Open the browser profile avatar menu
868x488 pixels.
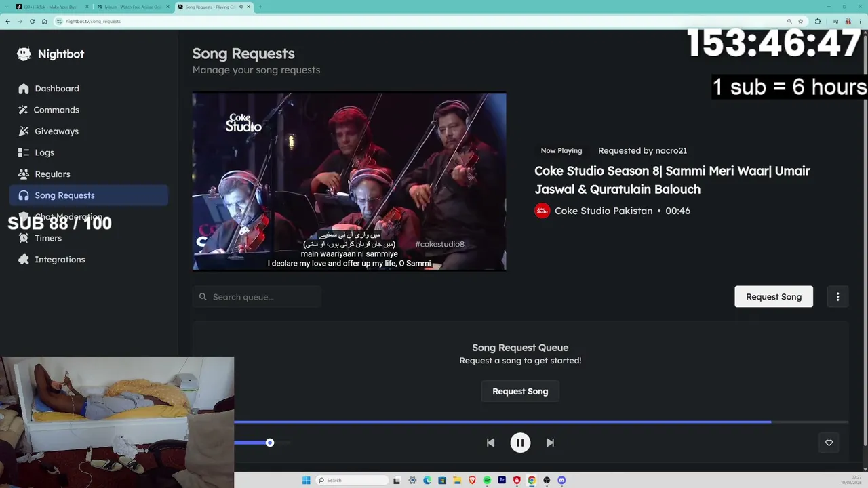[x=848, y=22]
